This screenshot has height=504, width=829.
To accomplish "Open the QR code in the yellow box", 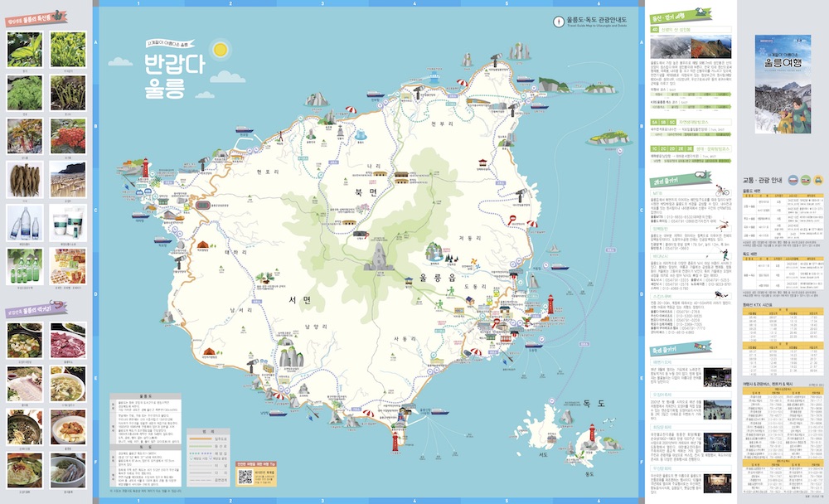I will (245, 477).
